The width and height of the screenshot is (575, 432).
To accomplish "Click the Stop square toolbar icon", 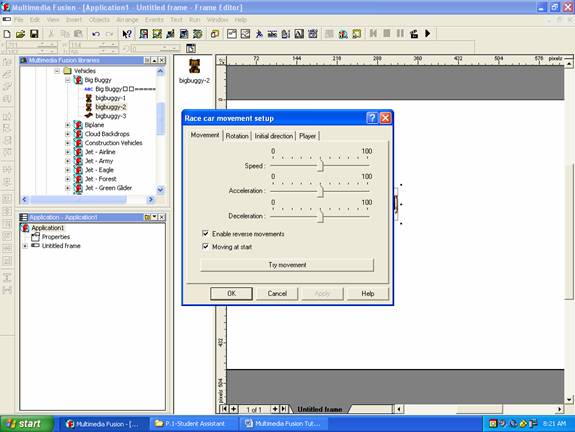I will click(x=387, y=34).
